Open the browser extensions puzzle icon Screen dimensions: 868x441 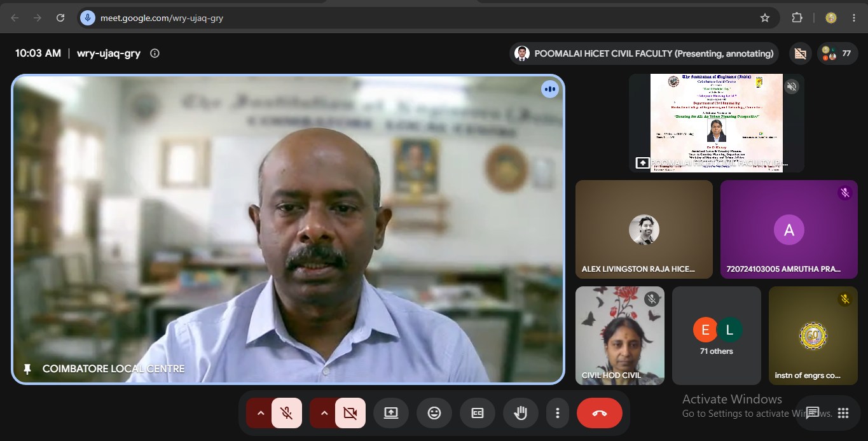click(x=797, y=18)
